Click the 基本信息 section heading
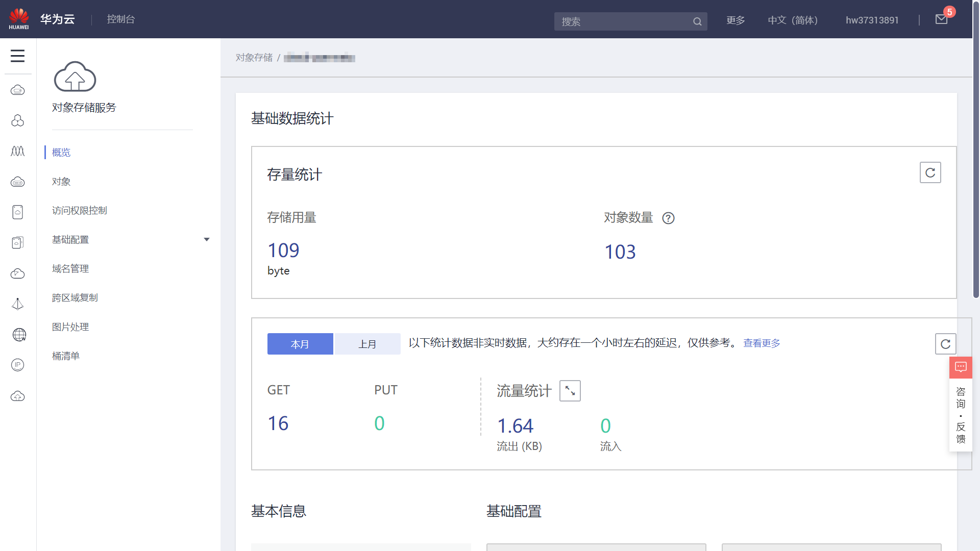Image resolution: width=980 pixels, height=551 pixels. [x=279, y=511]
